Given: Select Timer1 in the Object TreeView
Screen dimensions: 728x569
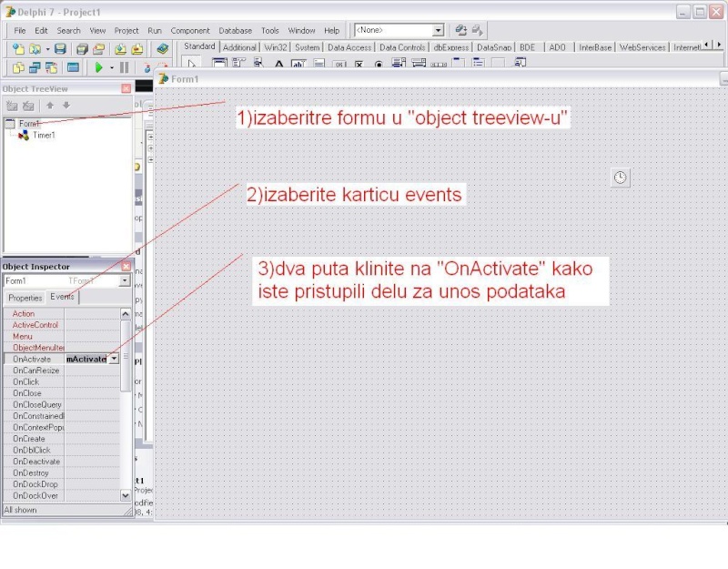Looking at the screenshot, I should pos(44,135).
